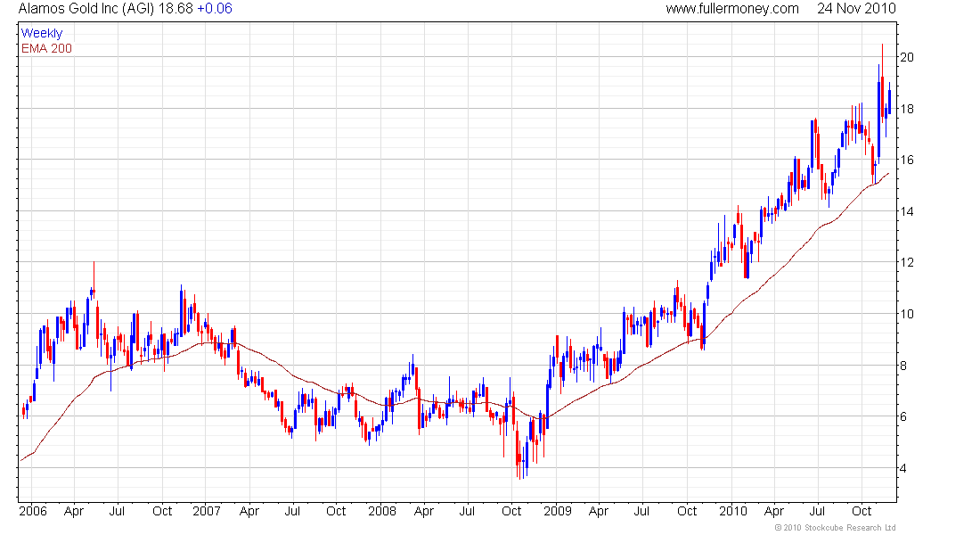
Task: Click the Oct label before 2010
Action: pyautogui.click(x=688, y=511)
